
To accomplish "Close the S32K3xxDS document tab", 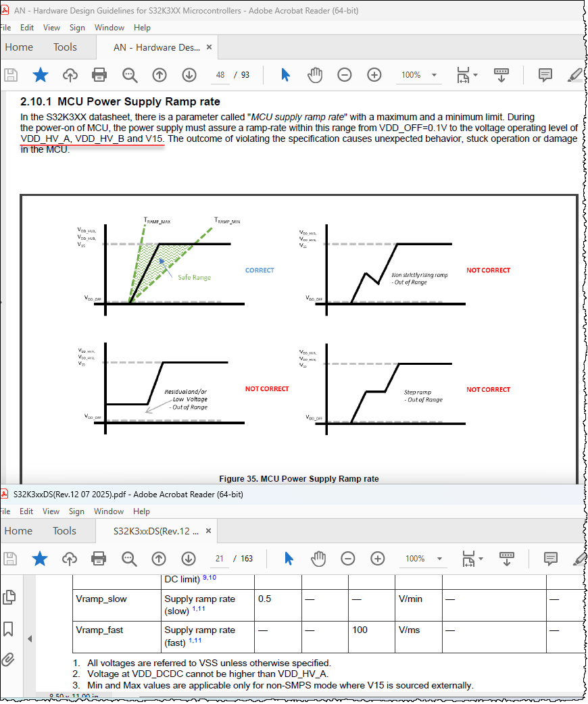I will pyautogui.click(x=208, y=530).
